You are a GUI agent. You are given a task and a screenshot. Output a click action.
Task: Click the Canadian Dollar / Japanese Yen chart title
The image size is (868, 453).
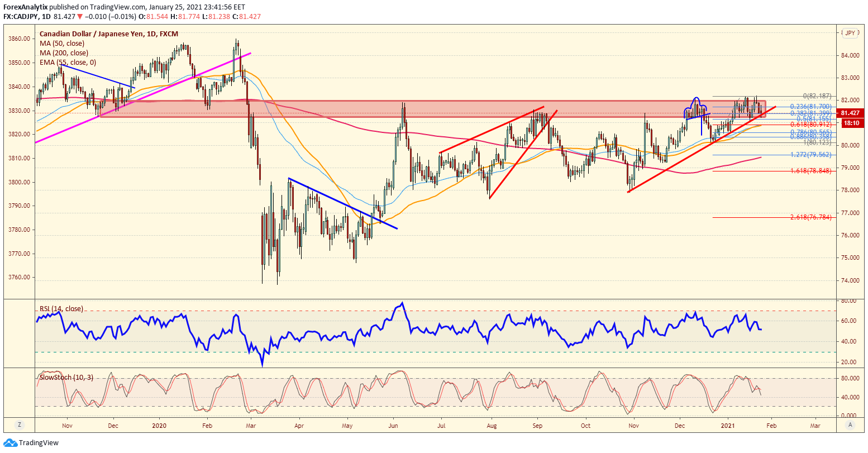point(108,34)
